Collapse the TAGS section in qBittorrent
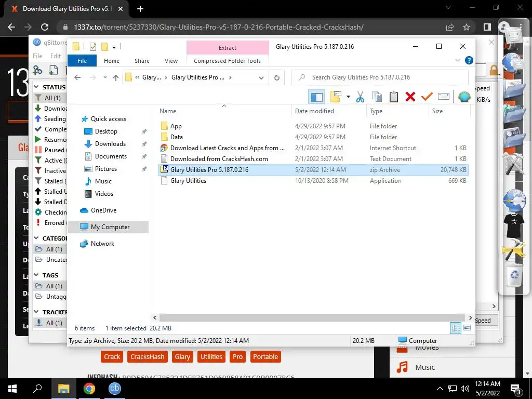The height and width of the screenshot is (399, 532). [x=36, y=275]
